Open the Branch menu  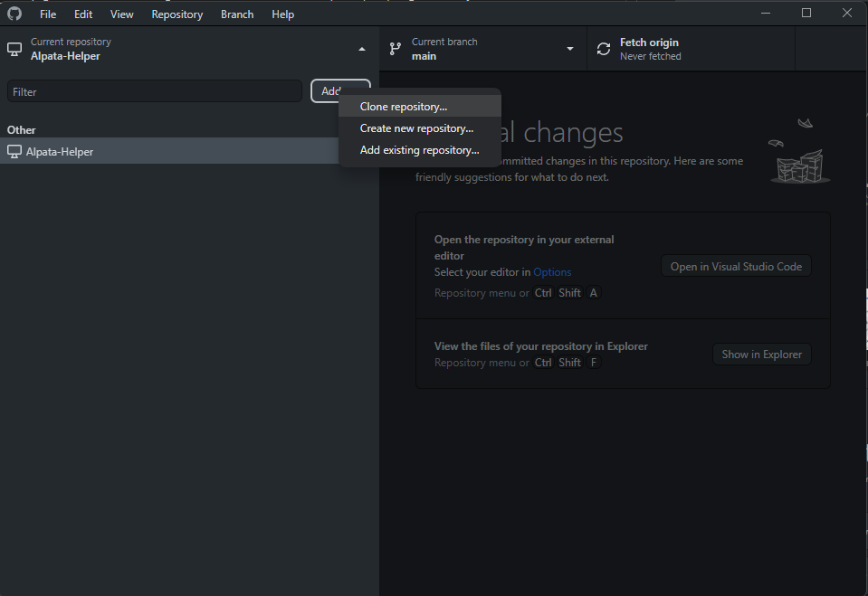pyautogui.click(x=237, y=14)
